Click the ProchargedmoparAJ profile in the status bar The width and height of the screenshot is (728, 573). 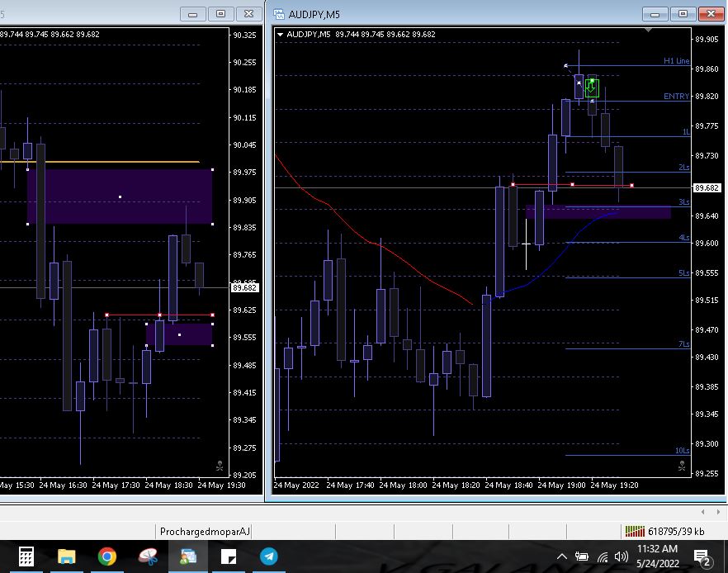pos(203,531)
